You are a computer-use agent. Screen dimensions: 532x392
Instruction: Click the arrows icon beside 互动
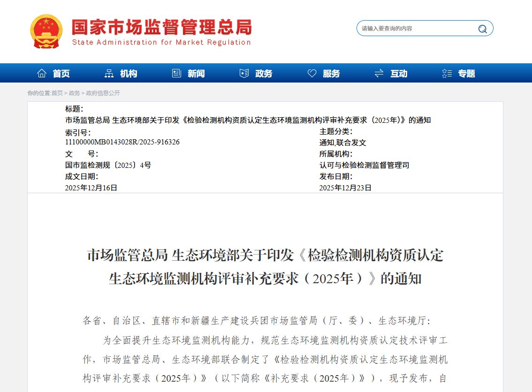coord(379,74)
